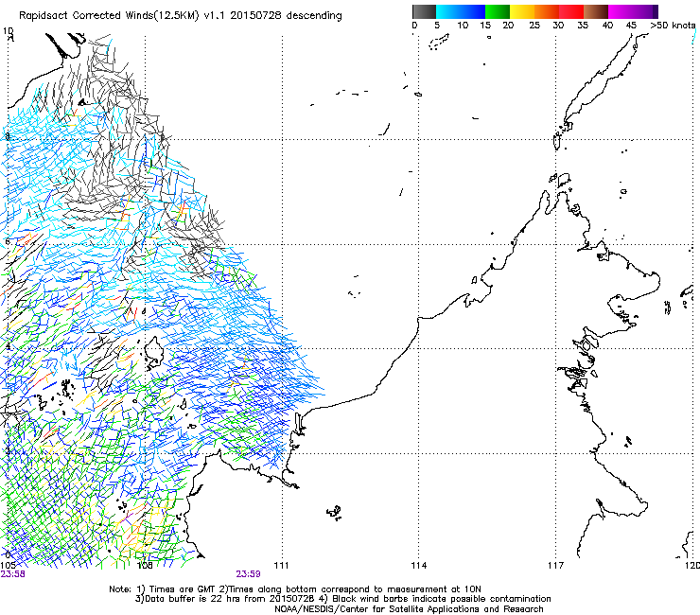
Task: Click the '114' longitude axis label
Action: click(x=418, y=566)
